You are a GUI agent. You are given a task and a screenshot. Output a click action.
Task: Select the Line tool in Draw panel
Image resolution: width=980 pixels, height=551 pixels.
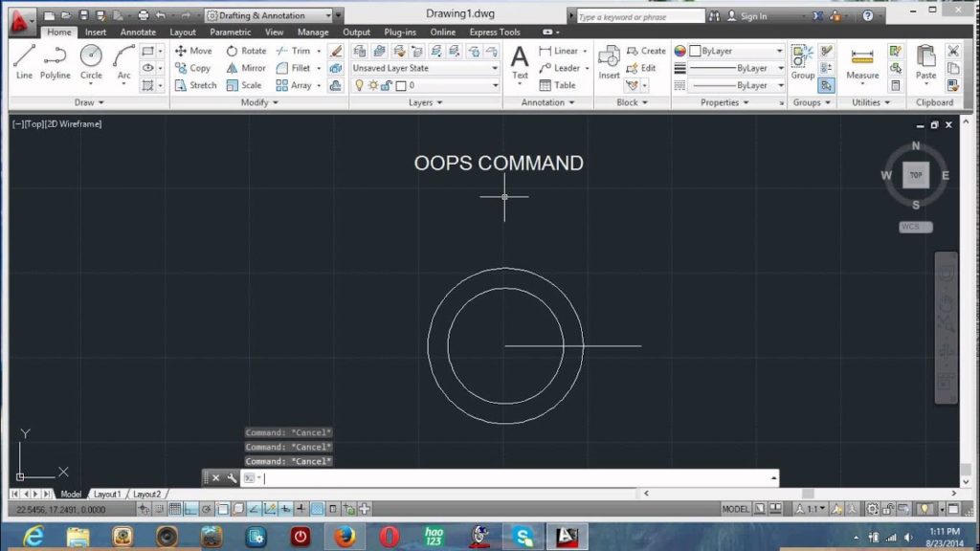[x=24, y=61]
